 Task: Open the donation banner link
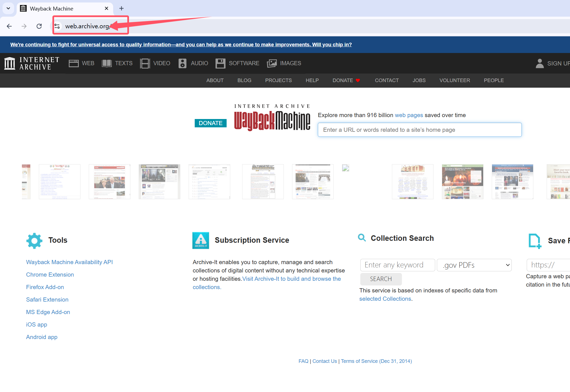coord(181,45)
